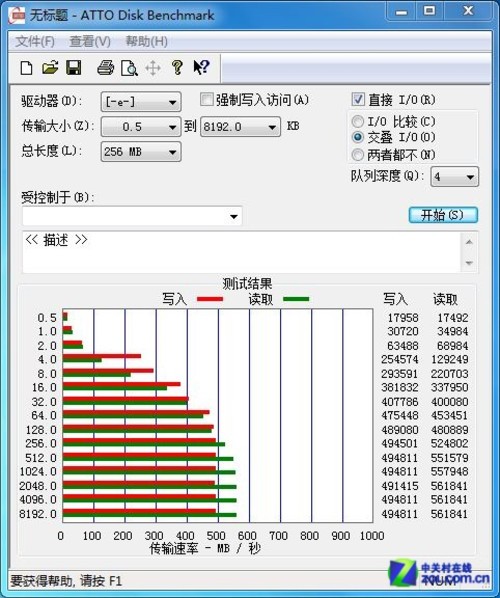Open the 0.5 transfer size start dropdown
Image resolution: width=500 pixels, height=598 pixels.
pyautogui.click(x=141, y=127)
